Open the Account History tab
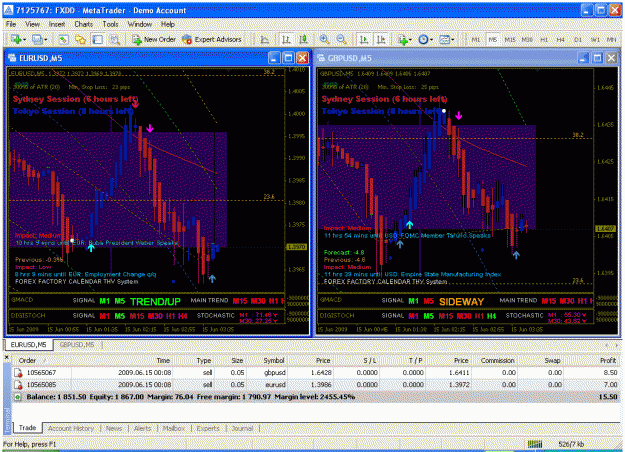 [71, 428]
